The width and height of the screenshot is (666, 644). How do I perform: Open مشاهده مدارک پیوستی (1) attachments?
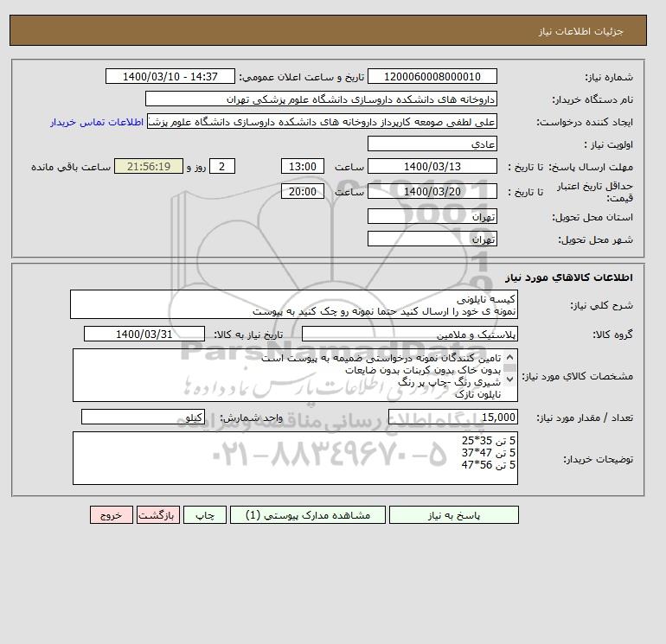pos(308,515)
